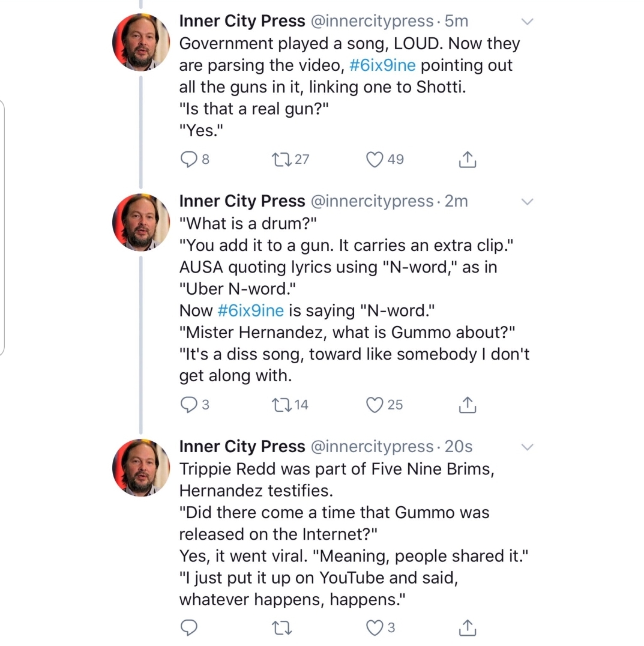The width and height of the screenshot is (644, 646).
Task: Like the tweet with 49 likes
Action: coord(375,160)
